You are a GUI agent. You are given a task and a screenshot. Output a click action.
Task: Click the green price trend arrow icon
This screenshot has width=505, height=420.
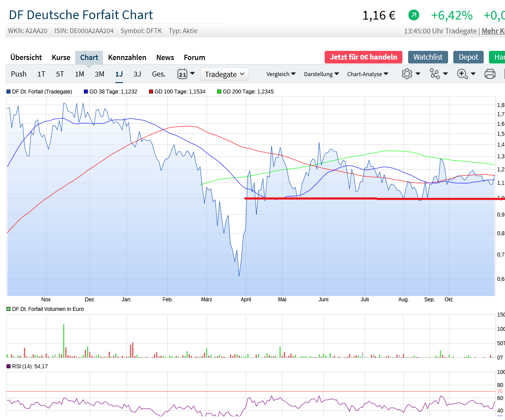[414, 15]
